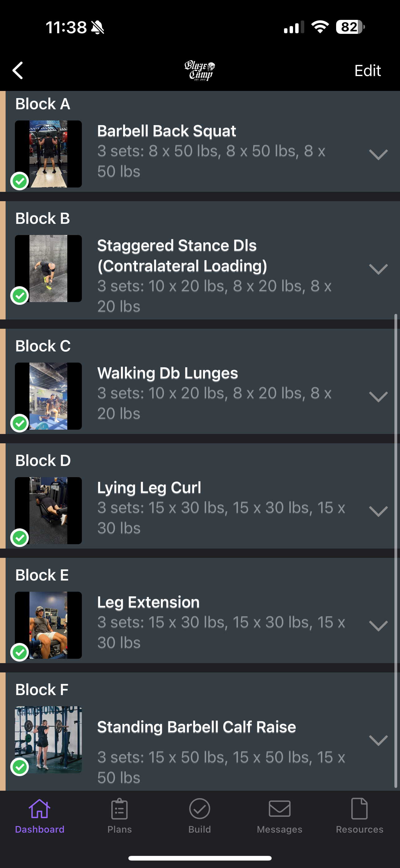This screenshot has width=400, height=868.
Task: Tap the Wi-Fi status icon
Action: click(320, 27)
